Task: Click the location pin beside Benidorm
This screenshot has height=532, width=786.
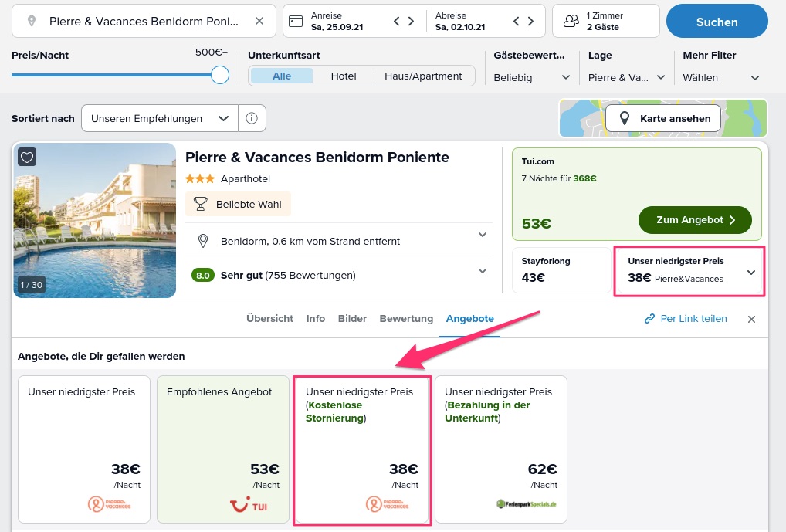Action: point(203,241)
